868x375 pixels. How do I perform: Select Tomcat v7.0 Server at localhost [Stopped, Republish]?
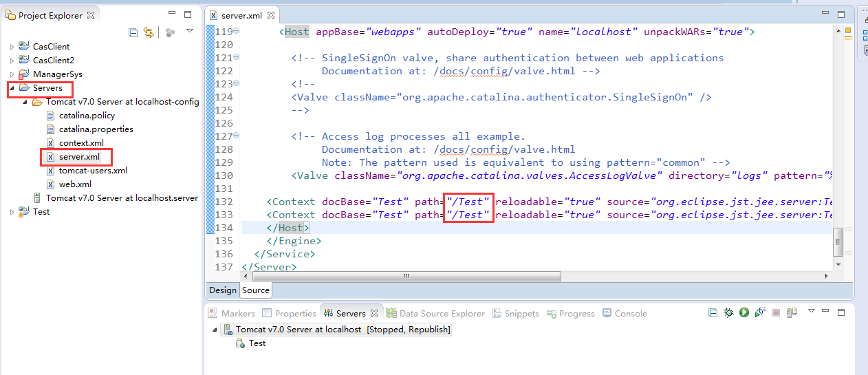coord(343,330)
